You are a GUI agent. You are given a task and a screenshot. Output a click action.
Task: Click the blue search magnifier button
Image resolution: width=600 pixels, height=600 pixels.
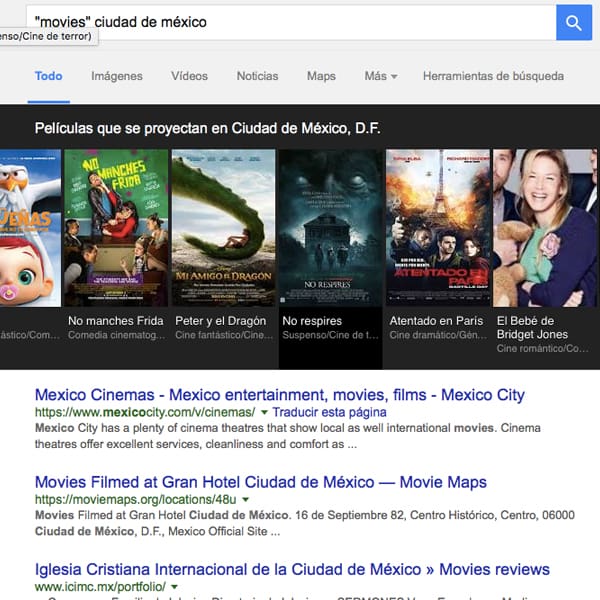click(x=574, y=22)
